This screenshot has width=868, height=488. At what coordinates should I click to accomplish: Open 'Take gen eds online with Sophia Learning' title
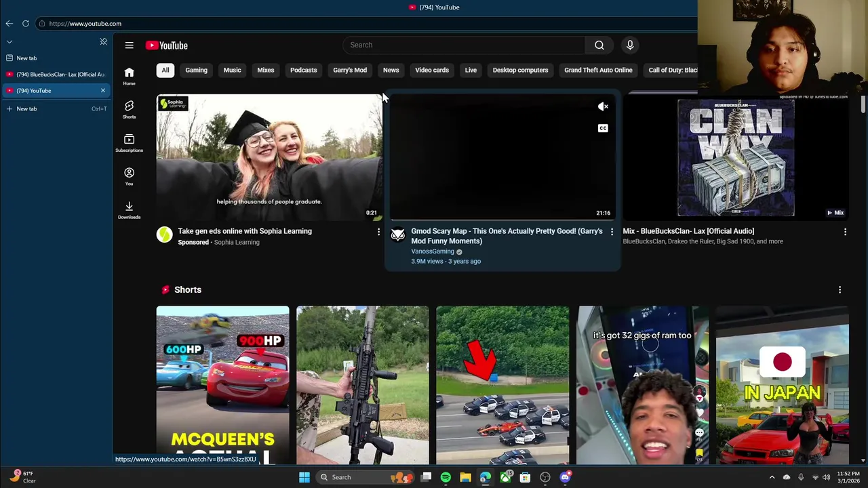(245, 231)
